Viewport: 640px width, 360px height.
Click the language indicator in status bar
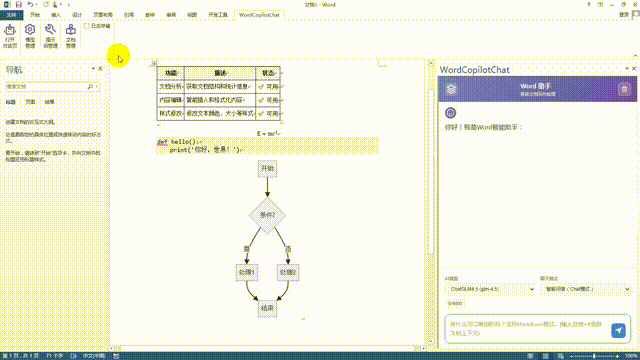(94, 356)
